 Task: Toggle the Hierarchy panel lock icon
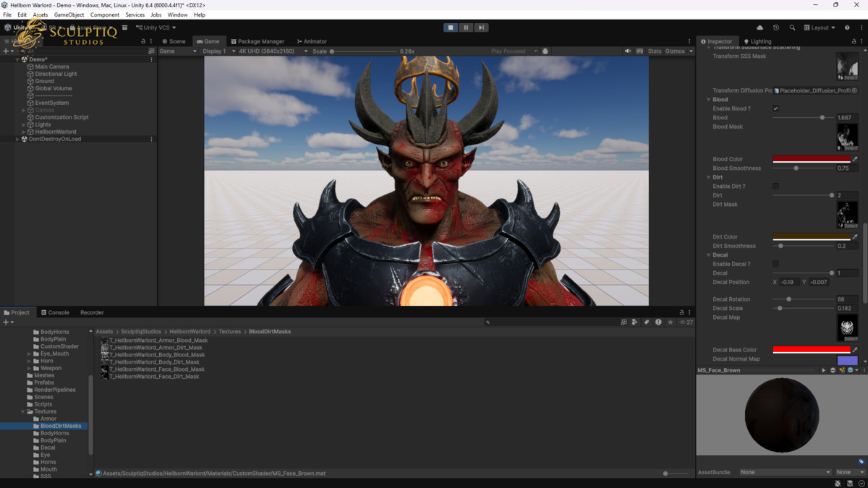click(x=144, y=41)
